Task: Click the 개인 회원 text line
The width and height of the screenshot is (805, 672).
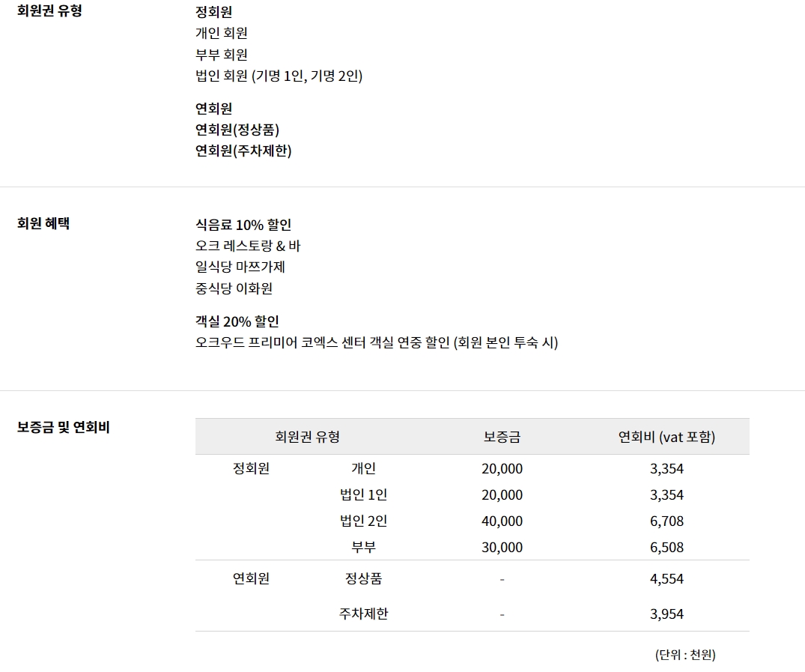Action: [221, 33]
